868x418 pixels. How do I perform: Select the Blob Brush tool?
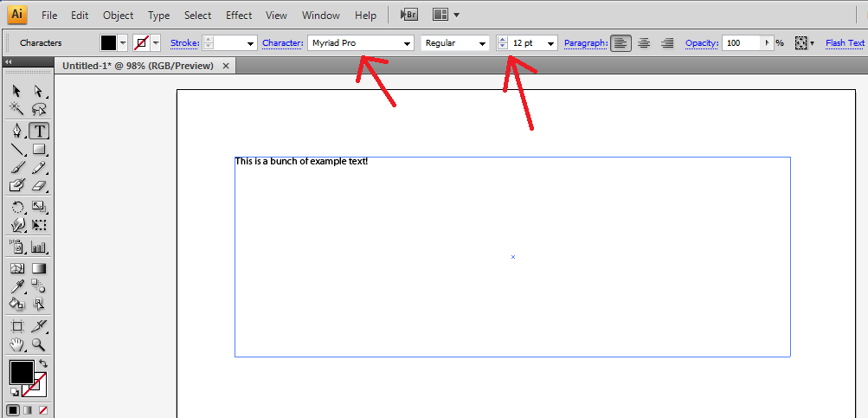tap(17, 185)
